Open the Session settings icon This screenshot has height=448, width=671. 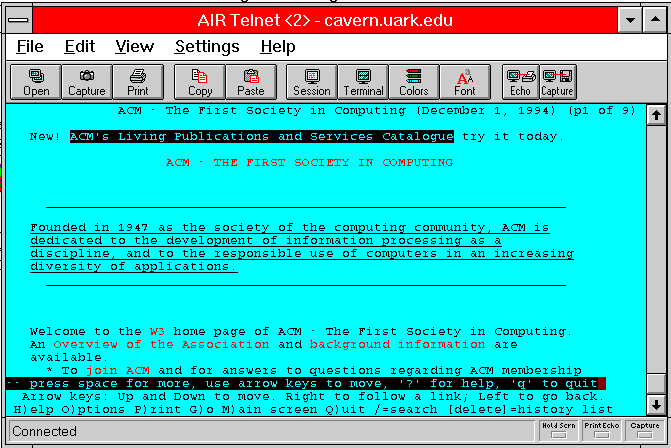tap(311, 82)
